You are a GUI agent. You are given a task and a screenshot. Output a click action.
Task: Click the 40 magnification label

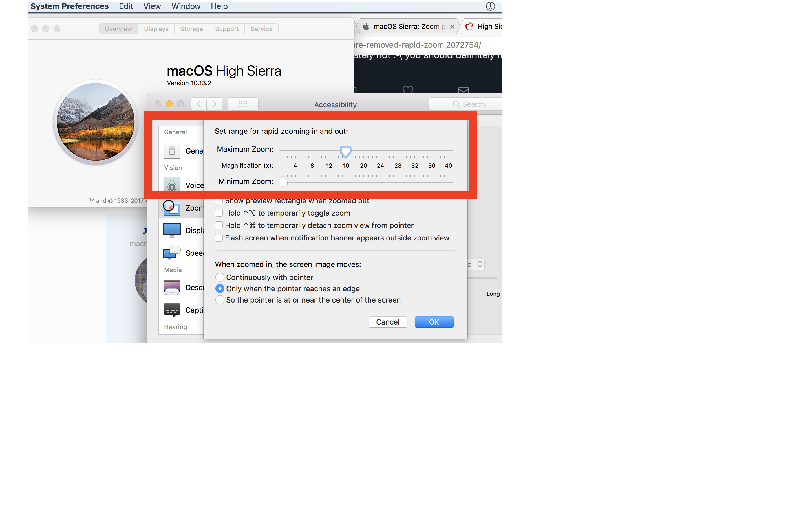(x=448, y=166)
